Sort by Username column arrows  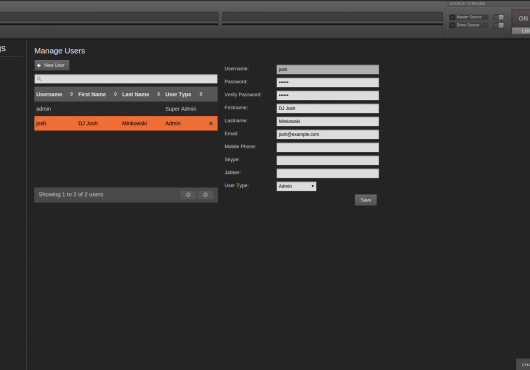(71, 94)
